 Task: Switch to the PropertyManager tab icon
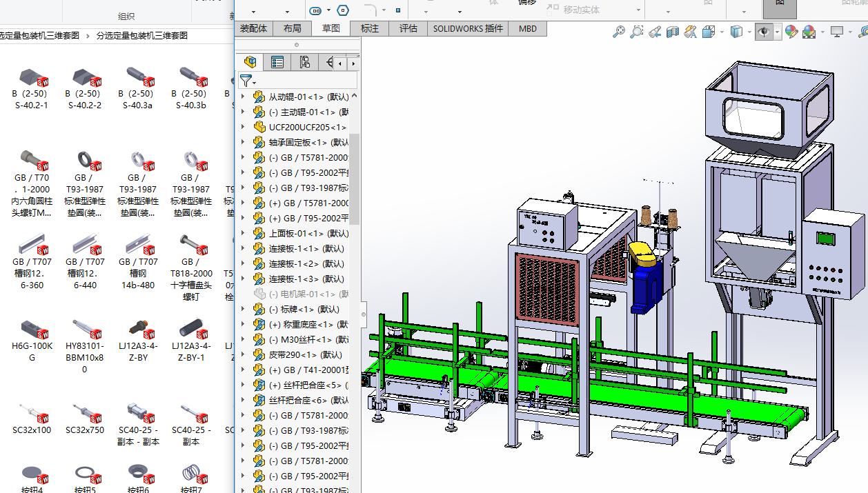point(277,62)
